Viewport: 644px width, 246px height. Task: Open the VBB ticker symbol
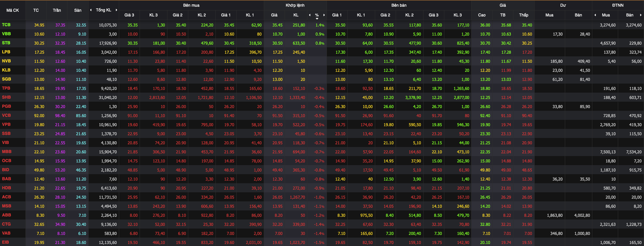6,34
